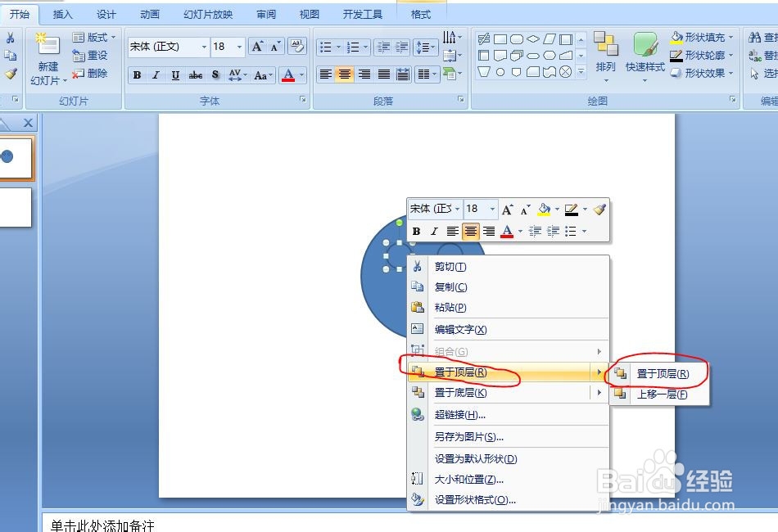Apply Italic formatting from the ribbon

[156, 75]
